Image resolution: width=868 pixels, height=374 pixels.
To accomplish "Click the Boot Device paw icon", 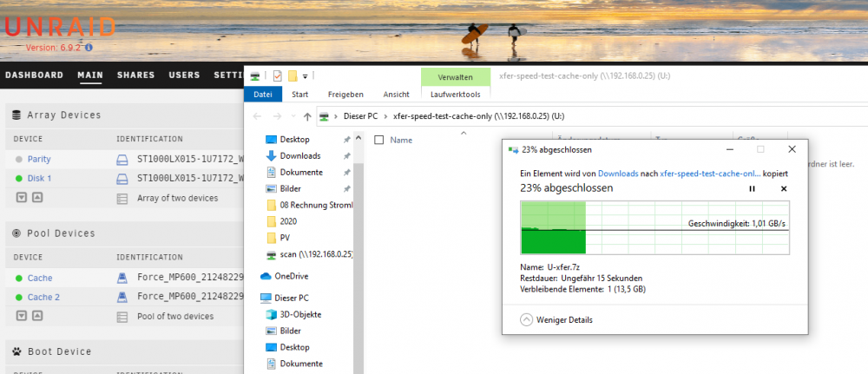I will [16, 351].
